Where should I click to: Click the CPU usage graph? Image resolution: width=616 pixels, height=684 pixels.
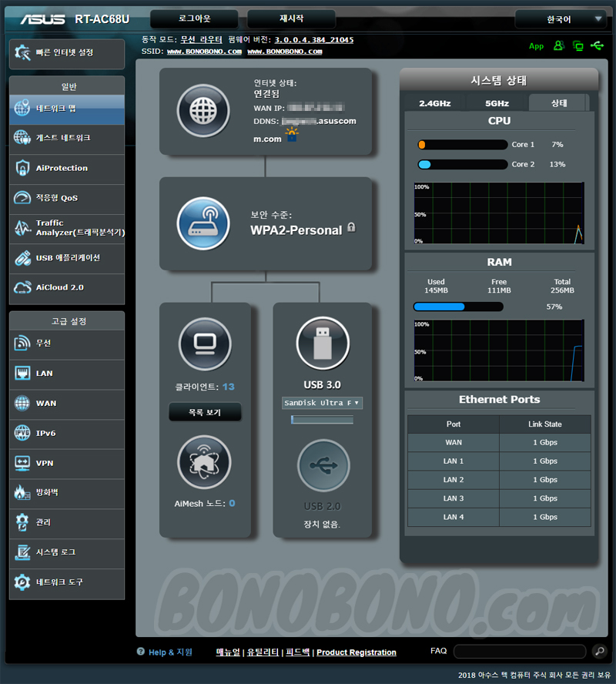click(x=499, y=213)
